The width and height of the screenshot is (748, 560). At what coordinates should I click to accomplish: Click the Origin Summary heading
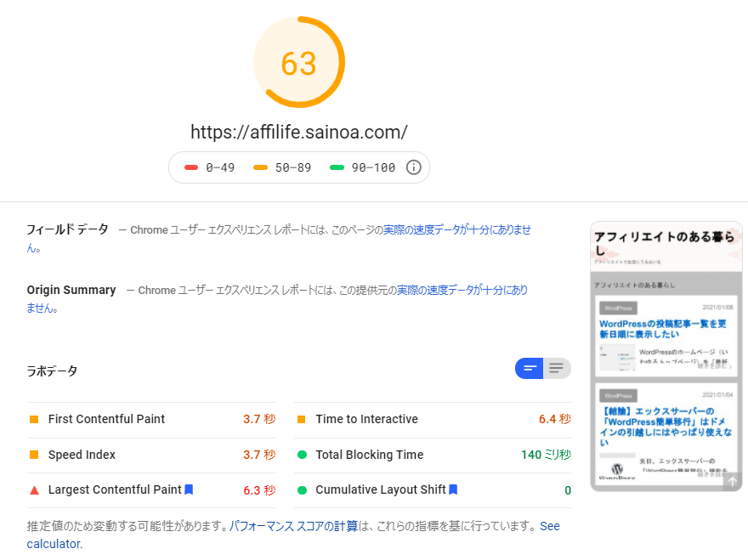click(x=71, y=290)
